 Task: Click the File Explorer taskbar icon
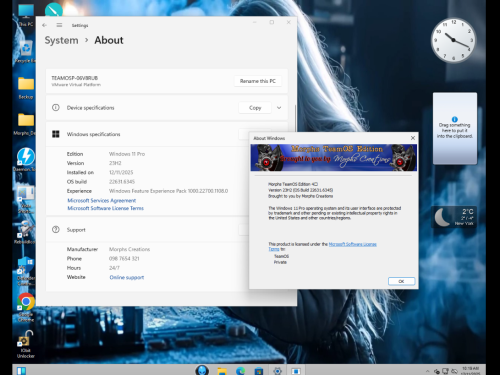click(x=222, y=371)
